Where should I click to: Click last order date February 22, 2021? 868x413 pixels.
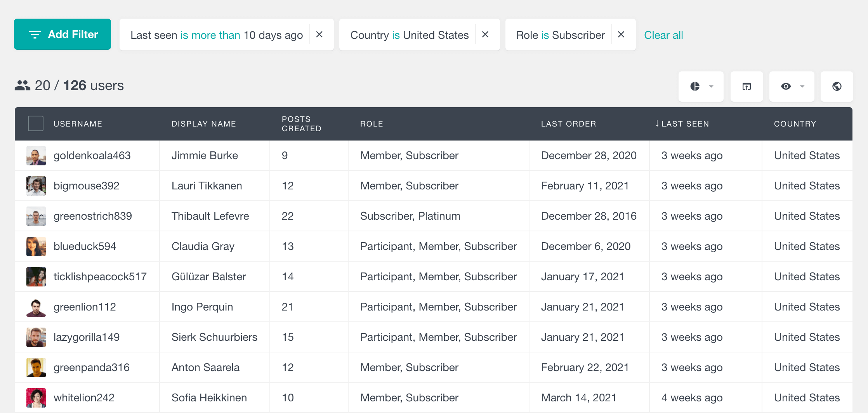[x=585, y=368]
